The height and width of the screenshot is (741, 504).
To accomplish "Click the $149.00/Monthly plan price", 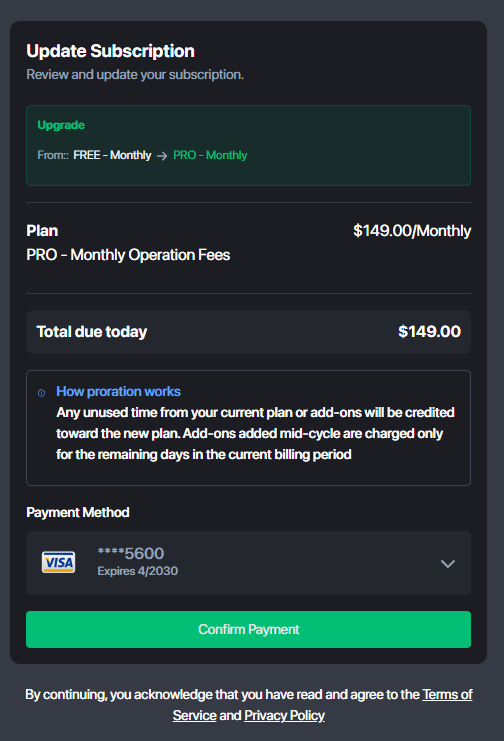I will (412, 231).
